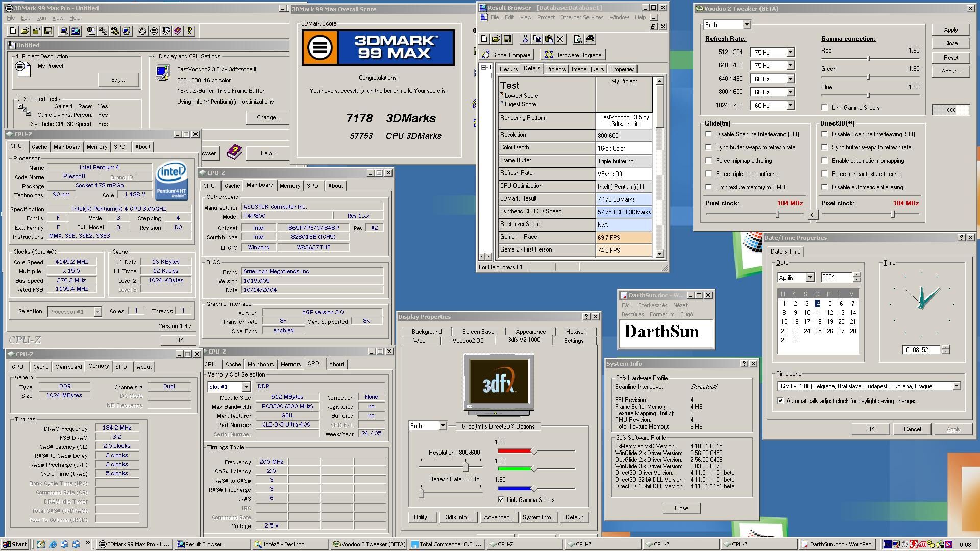
Task: Click the Print icon in Result Browser
Action: tap(590, 39)
